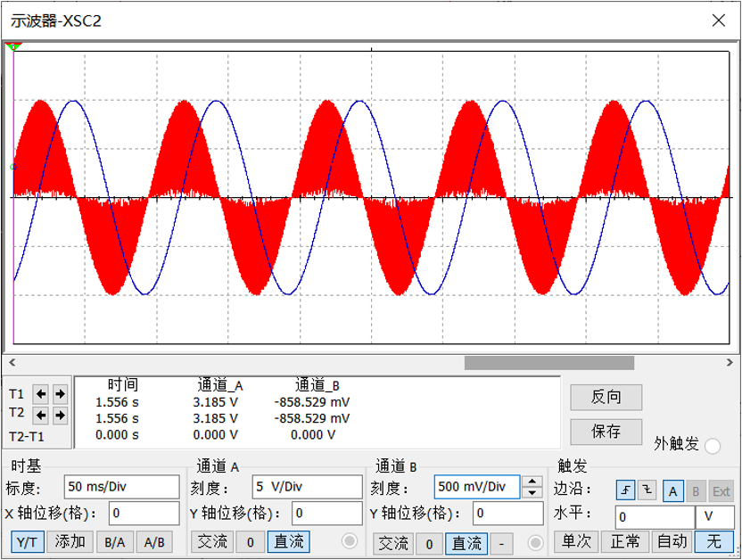Set Channel B coupling to 直流
The image size is (742, 560).
coord(466,544)
